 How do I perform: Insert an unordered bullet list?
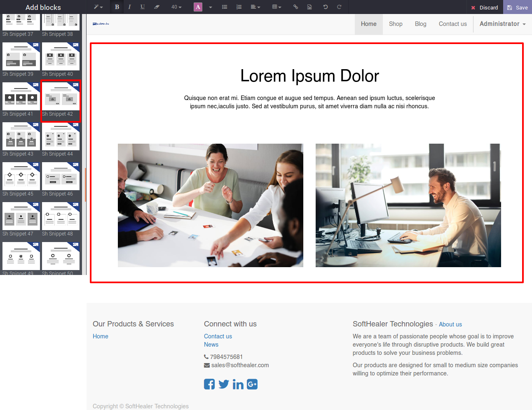point(225,7)
